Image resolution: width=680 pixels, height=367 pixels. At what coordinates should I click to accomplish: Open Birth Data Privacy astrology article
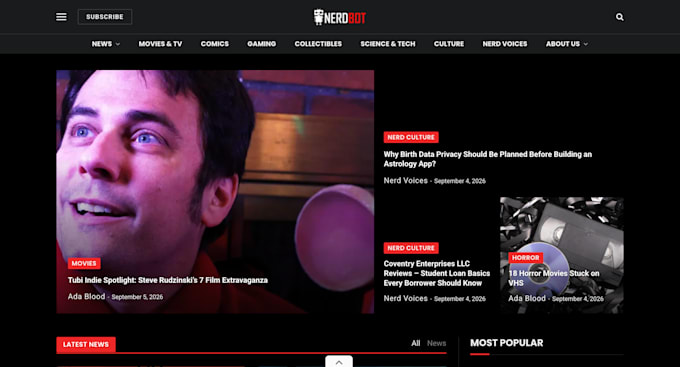487,159
